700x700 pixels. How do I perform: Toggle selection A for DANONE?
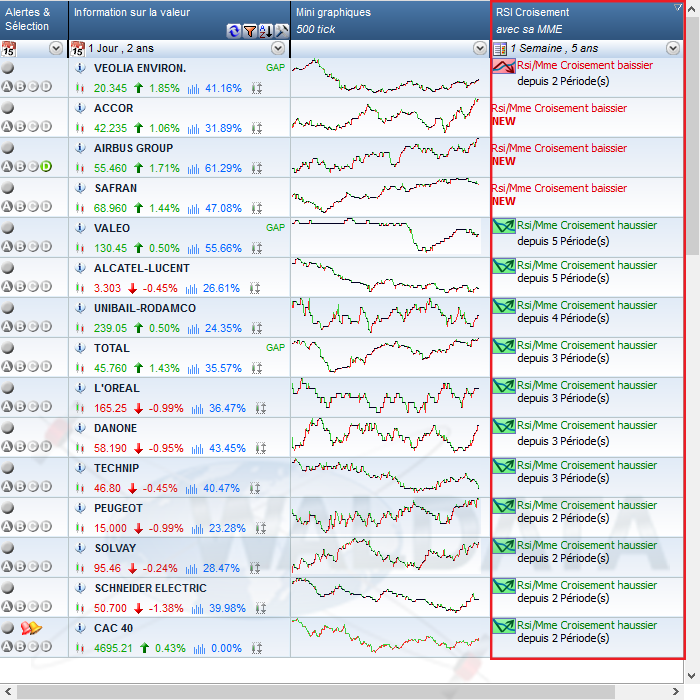(x=7, y=446)
